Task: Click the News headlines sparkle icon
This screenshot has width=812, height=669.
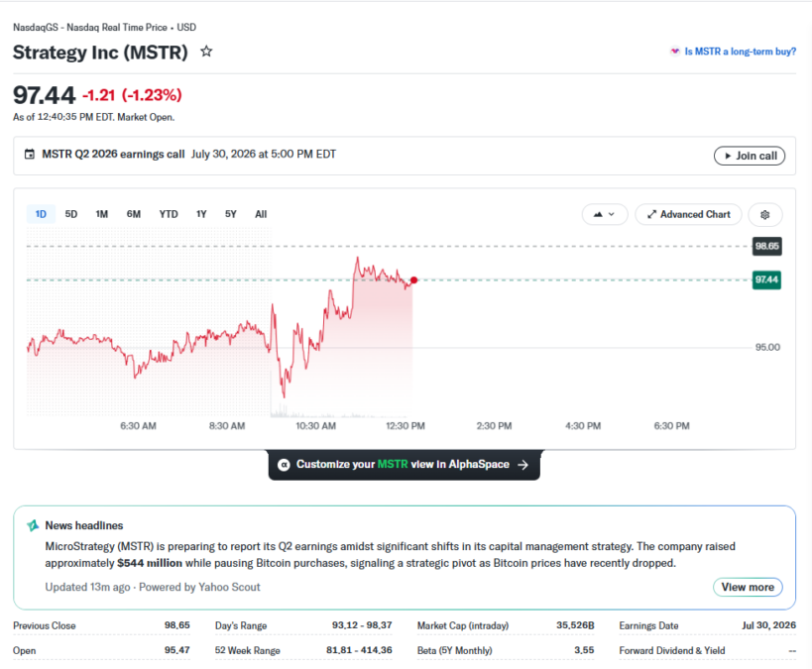Action: pos(33,525)
